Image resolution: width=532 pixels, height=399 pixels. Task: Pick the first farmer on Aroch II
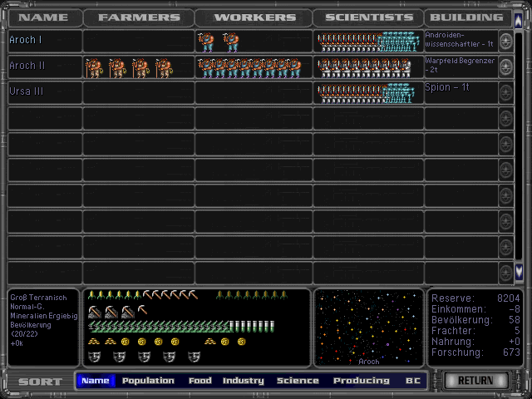coord(94,67)
